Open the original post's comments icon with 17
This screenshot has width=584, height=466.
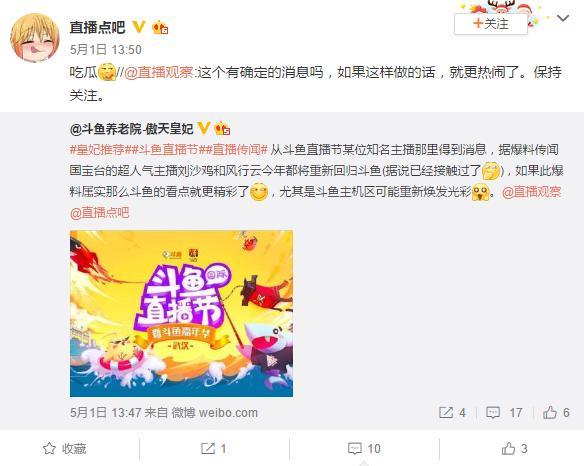[504, 412]
